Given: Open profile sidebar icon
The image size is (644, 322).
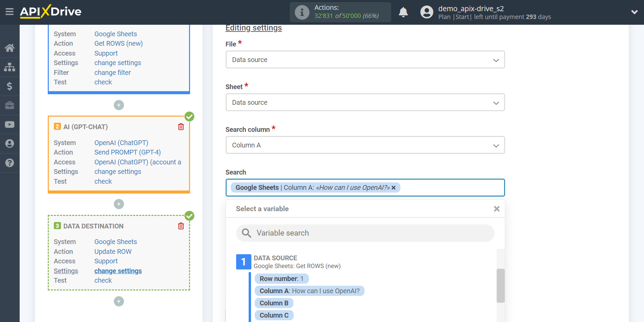Looking at the screenshot, I should [9, 144].
